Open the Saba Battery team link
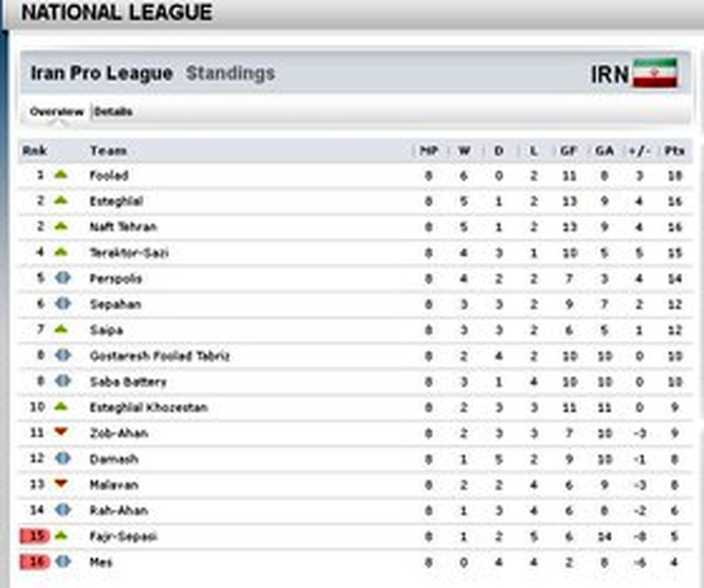Screen dimensions: 704x588 (128, 381)
